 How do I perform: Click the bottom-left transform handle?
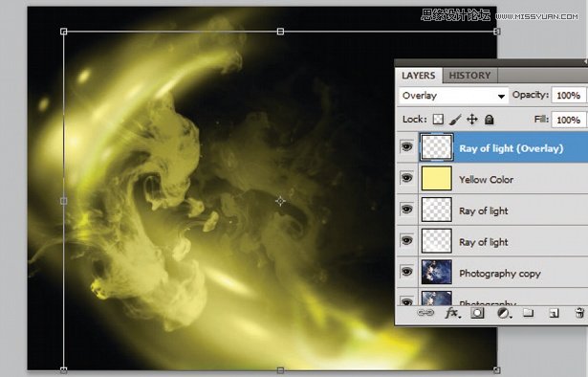[64, 370]
